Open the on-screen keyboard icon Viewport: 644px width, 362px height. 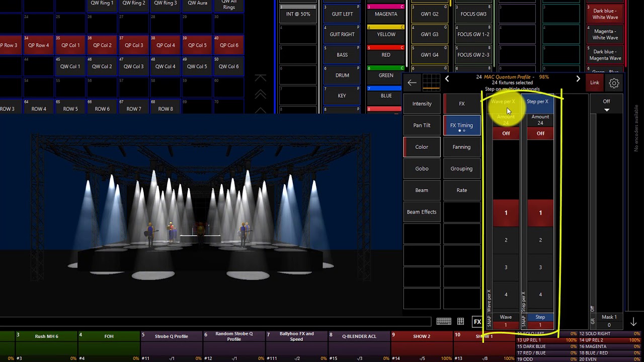(x=443, y=321)
